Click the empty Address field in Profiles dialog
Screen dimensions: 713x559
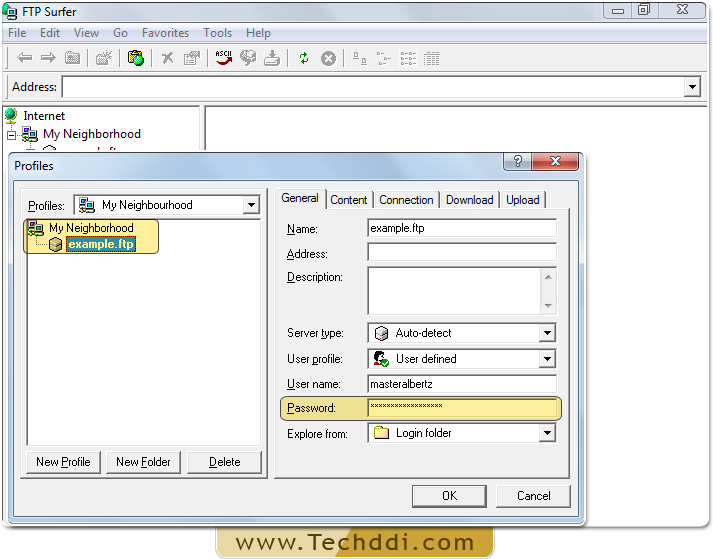click(x=462, y=252)
